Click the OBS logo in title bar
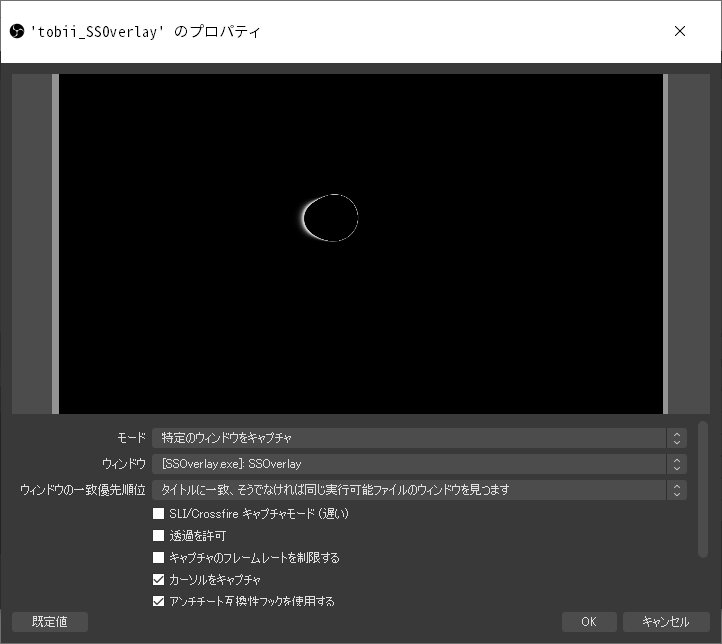This screenshot has width=722, height=644. pos(17,31)
